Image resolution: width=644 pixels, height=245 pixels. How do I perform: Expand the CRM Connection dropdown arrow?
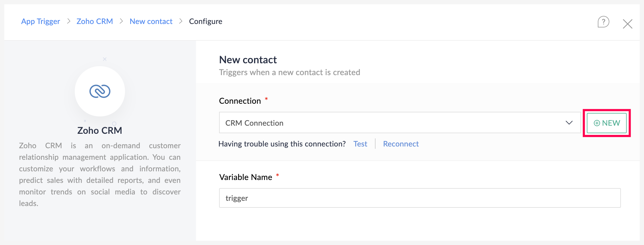(x=569, y=123)
